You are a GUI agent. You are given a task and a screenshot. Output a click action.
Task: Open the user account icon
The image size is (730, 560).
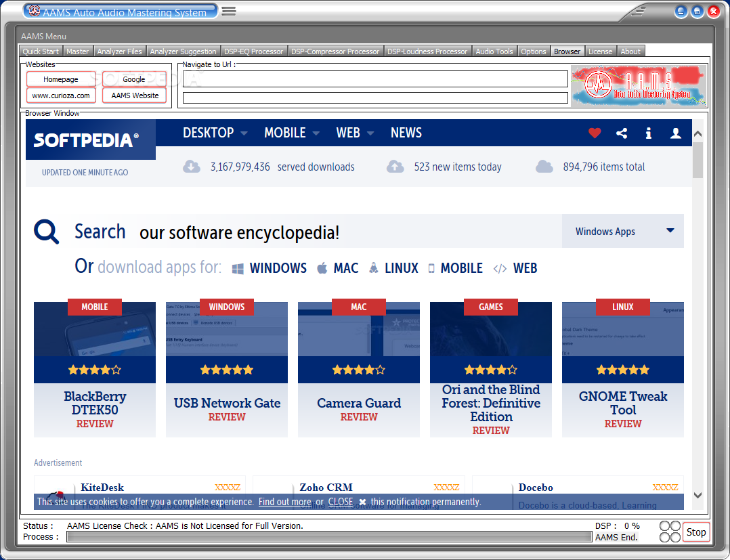[x=676, y=133]
